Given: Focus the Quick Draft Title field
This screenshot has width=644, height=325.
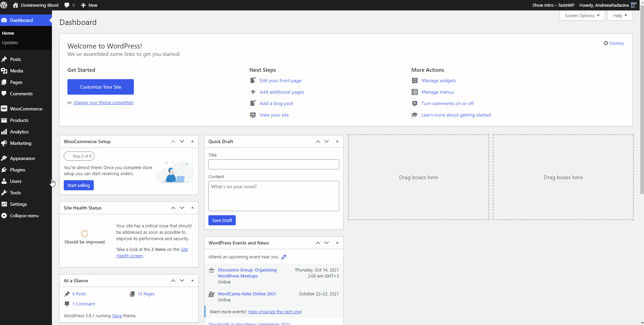Looking at the screenshot, I should (x=274, y=164).
